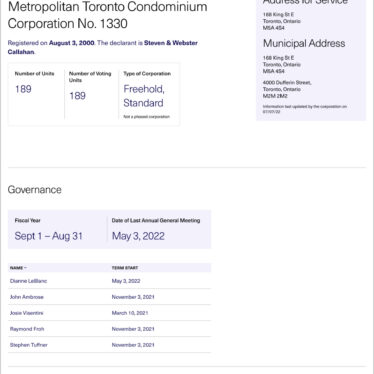374x374 pixels.
Task: Click declarant name Steven & Webster Callahan
Action: [x=103, y=47]
